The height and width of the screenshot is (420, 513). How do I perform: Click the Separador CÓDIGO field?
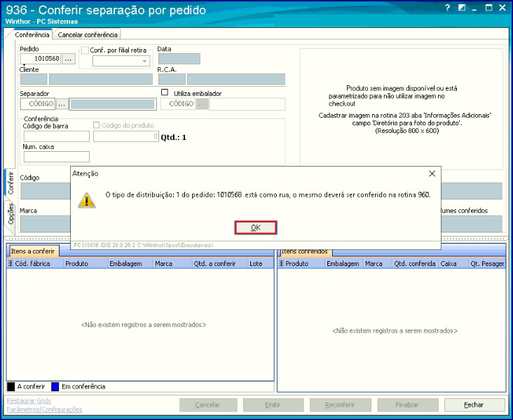tap(38, 104)
